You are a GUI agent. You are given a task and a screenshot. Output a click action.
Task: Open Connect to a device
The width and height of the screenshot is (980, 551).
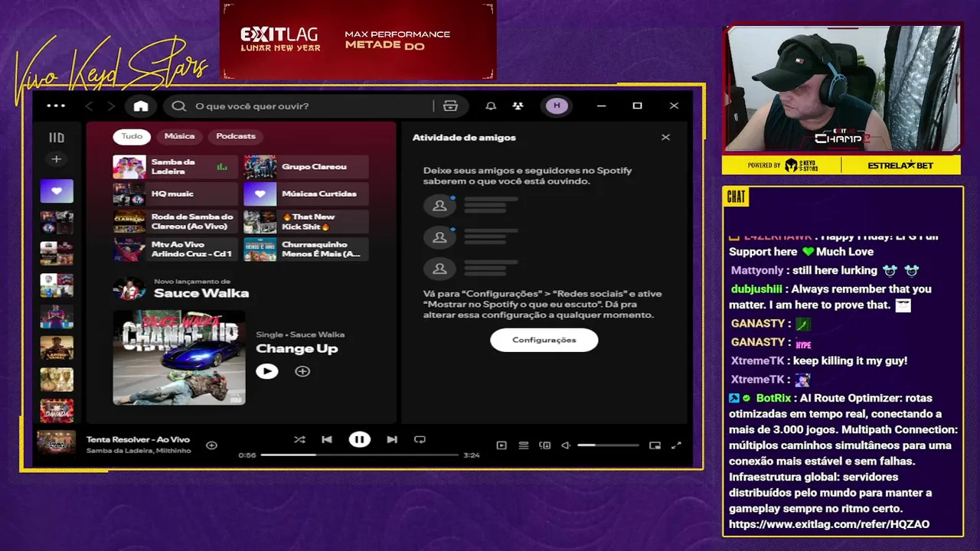(x=545, y=445)
